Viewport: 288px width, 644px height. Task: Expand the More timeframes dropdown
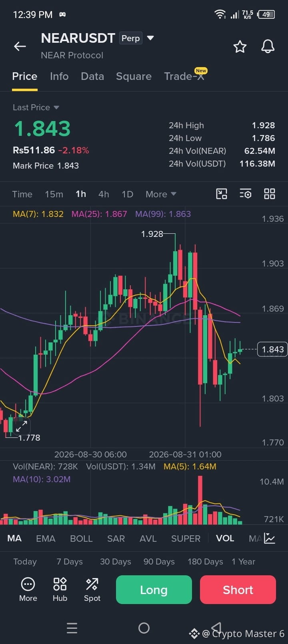click(161, 194)
